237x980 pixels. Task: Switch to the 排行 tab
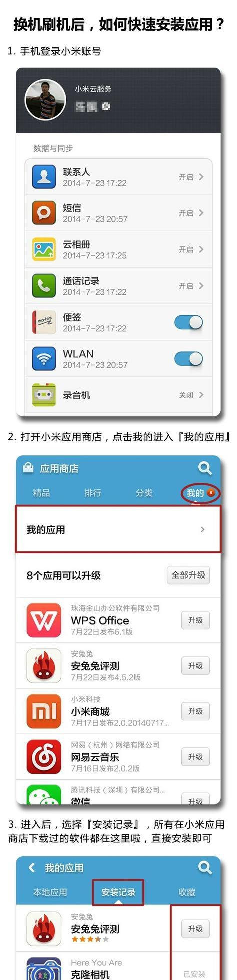pyautogui.click(x=93, y=493)
